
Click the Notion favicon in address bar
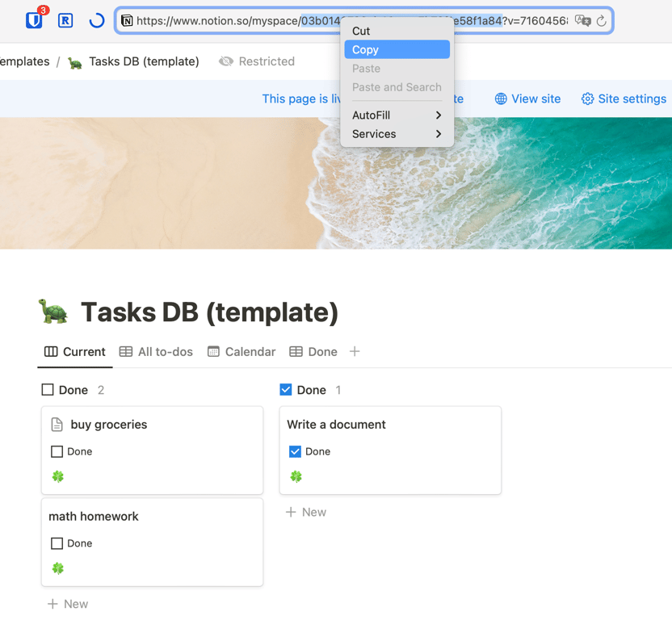point(127,20)
